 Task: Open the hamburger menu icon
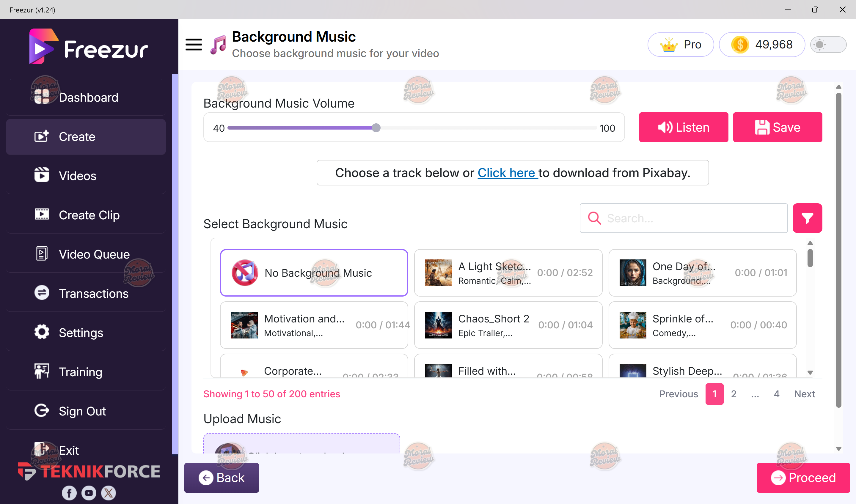coord(194,45)
